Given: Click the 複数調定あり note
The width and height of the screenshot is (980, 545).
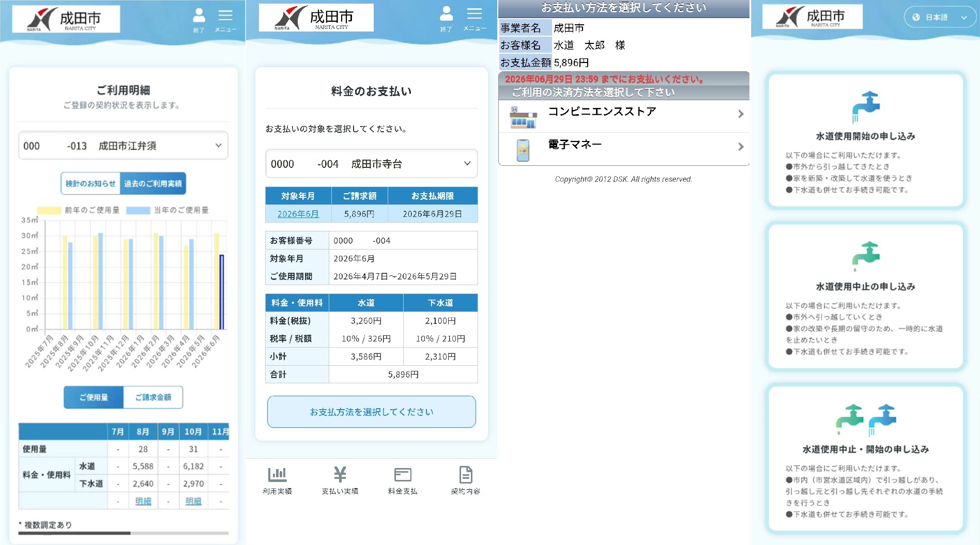Looking at the screenshot, I should tap(45, 525).
